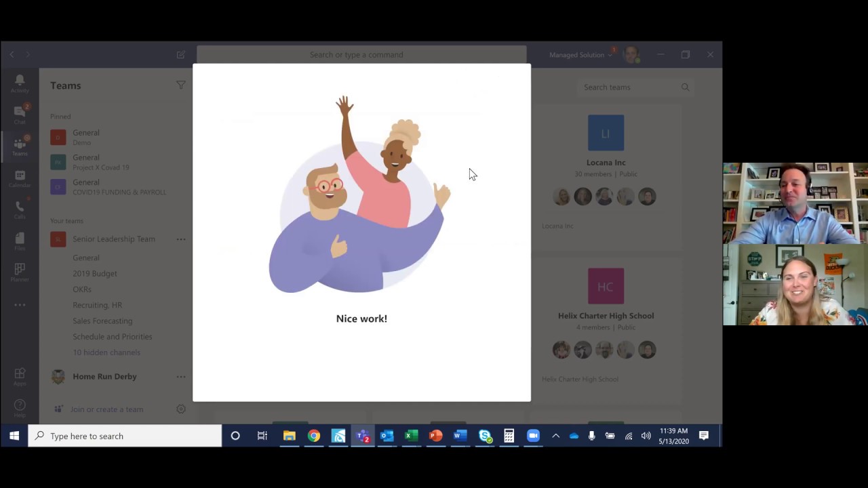Open more options for Home Run Derby
The image size is (868, 488).
pos(181,377)
